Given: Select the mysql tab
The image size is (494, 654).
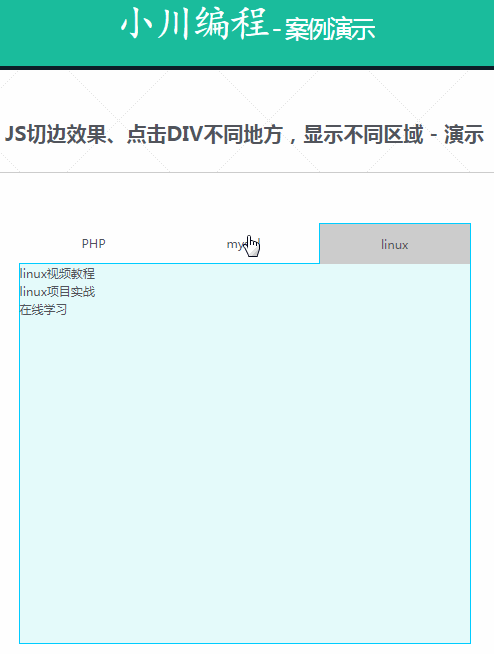Looking at the screenshot, I should 244,244.
